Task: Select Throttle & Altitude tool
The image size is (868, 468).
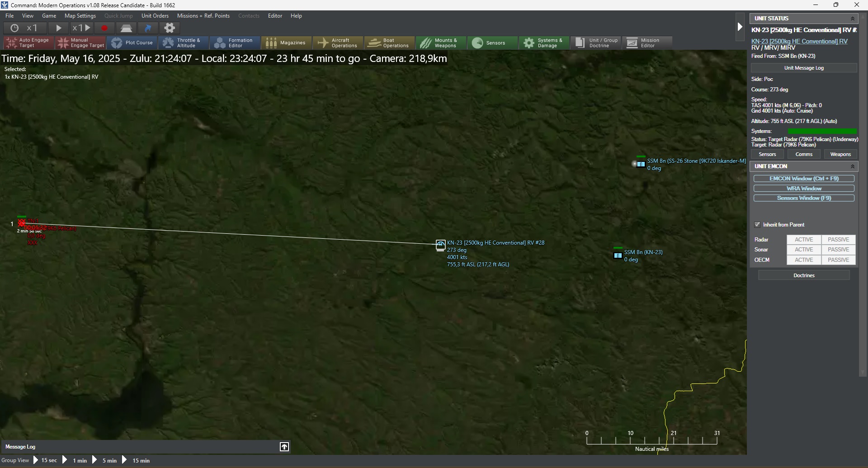Action: tap(183, 43)
